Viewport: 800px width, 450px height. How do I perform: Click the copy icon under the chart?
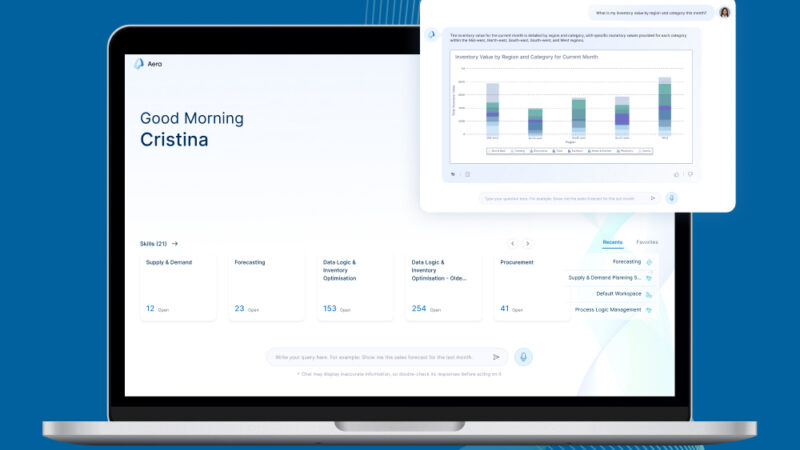pos(467,174)
